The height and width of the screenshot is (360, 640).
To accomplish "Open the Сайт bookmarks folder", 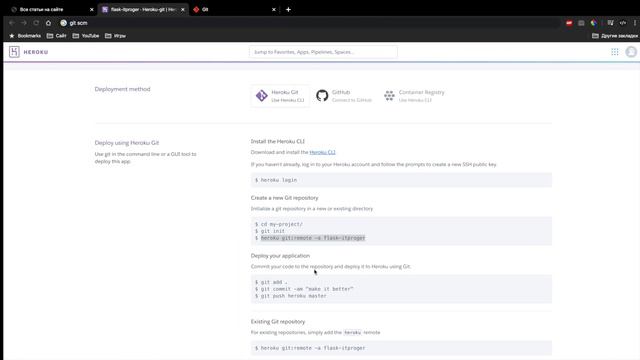I will [56, 36].
